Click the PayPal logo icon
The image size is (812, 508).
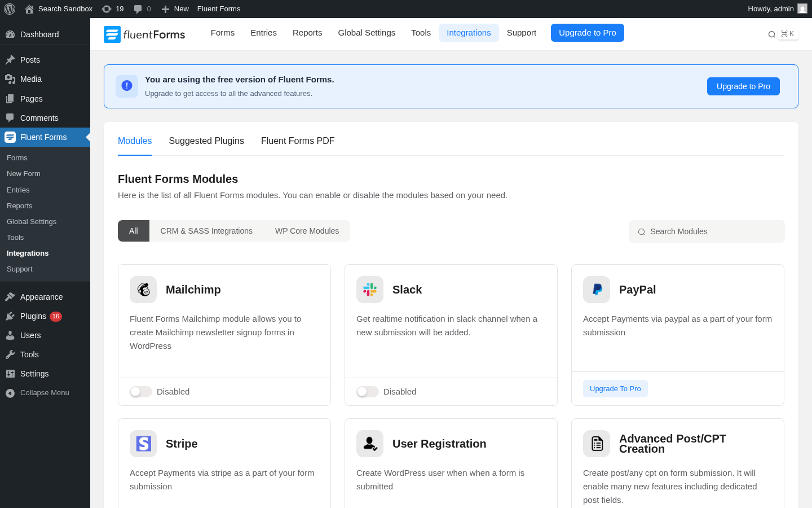point(597,290)
